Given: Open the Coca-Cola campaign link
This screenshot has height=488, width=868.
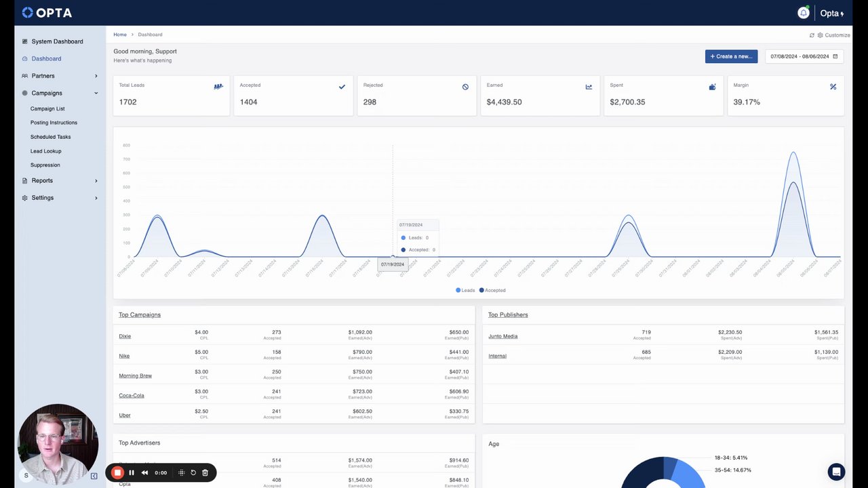Looking at the screenshot, I should tap(132, 395).
